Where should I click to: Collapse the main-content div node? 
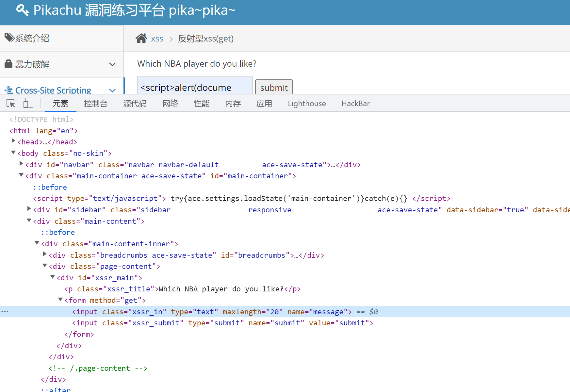29,220
